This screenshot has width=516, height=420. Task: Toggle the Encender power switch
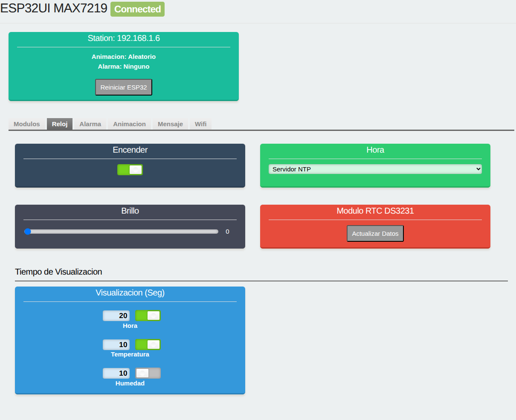[x=130, y=170]
